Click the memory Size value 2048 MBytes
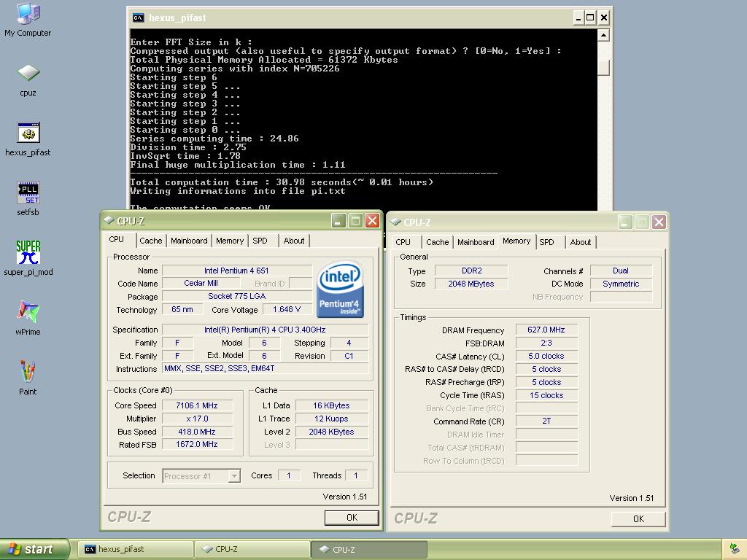The height and width of the screenshot is (560, 747). 472,284
